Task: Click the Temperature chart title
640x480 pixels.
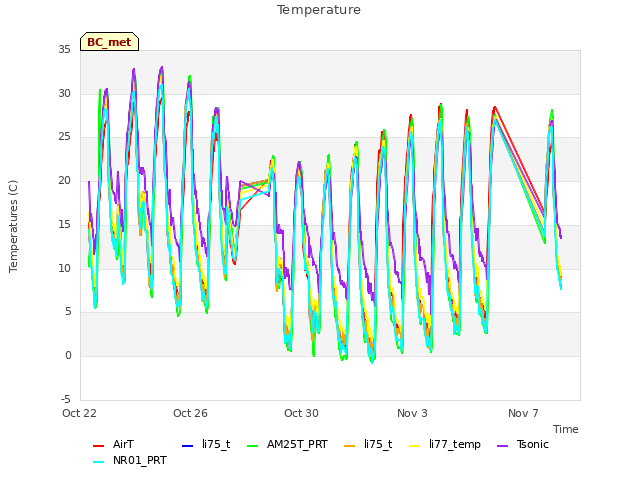Action: pos(319,10)
